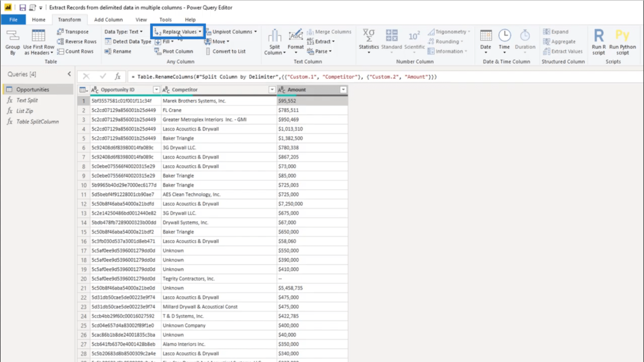The image size is (644, 362).
Task: Click the Extract button
Action: coord(321,41)
